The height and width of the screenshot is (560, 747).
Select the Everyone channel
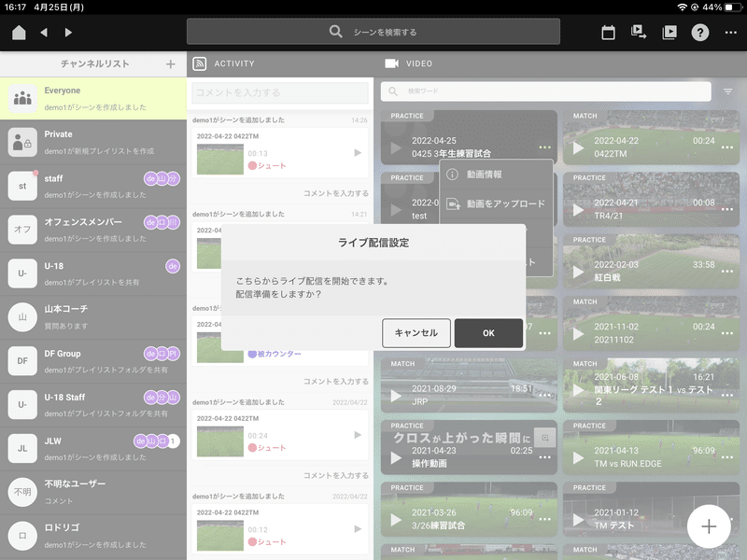(x=93, y=99)
